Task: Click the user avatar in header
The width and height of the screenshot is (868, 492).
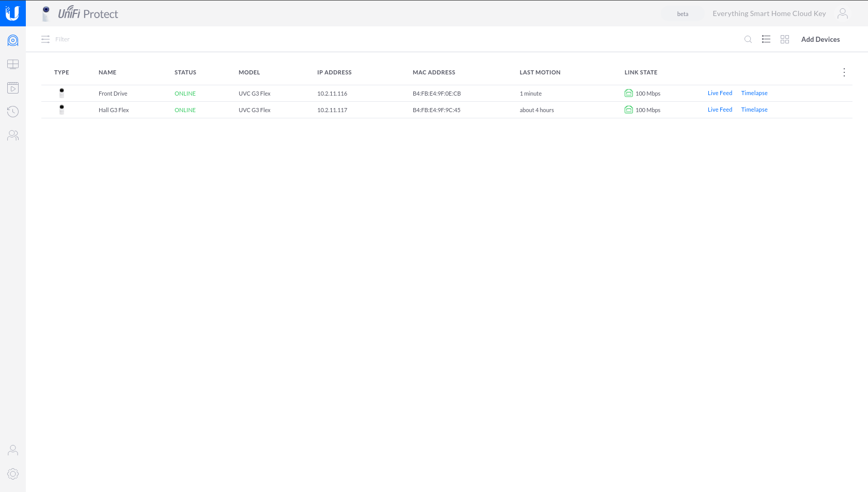Action: click(843, 13)
